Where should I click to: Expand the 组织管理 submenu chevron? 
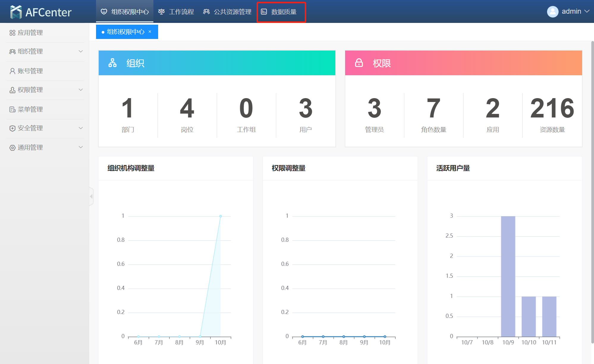pos(81,51)
